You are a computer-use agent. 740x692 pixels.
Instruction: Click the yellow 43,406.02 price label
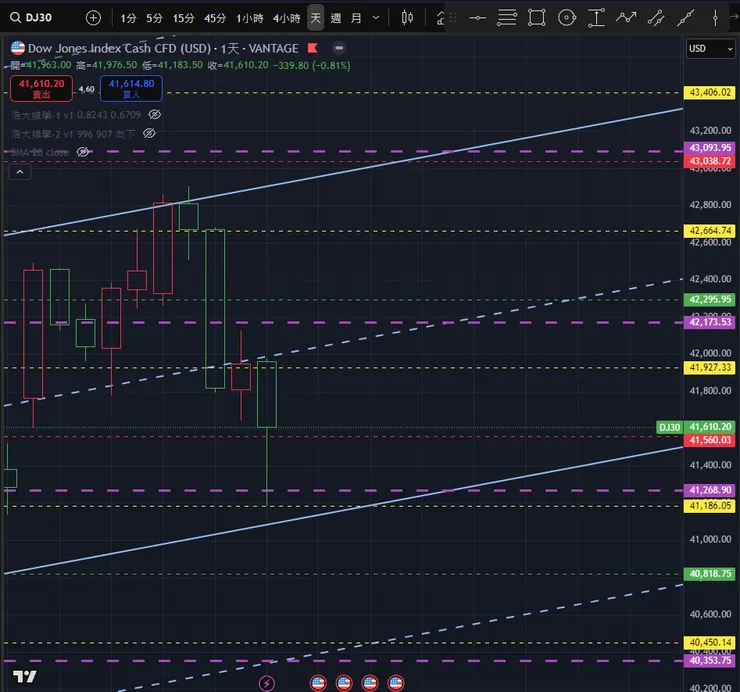(x=710, y=93)
